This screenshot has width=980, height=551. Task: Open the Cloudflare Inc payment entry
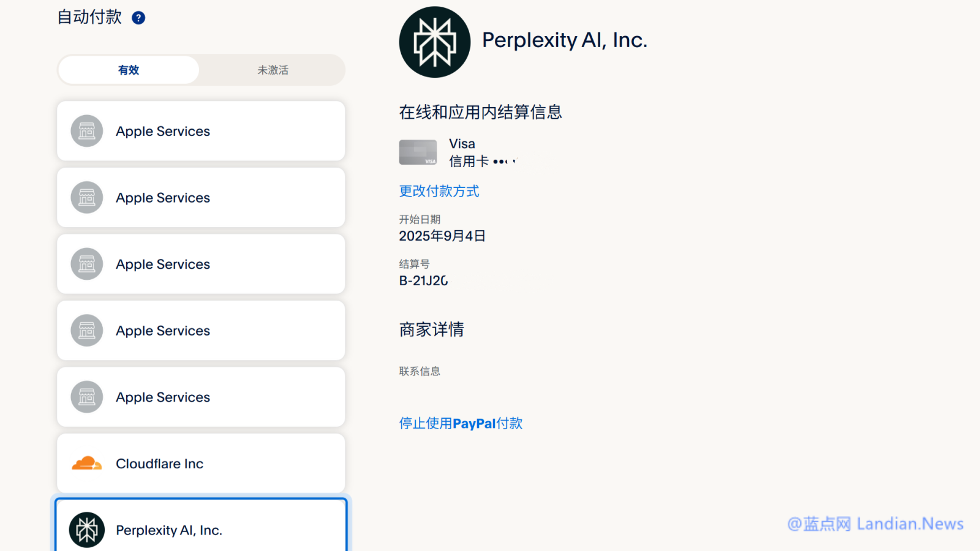pyautogui.click(x=201, y=463)
